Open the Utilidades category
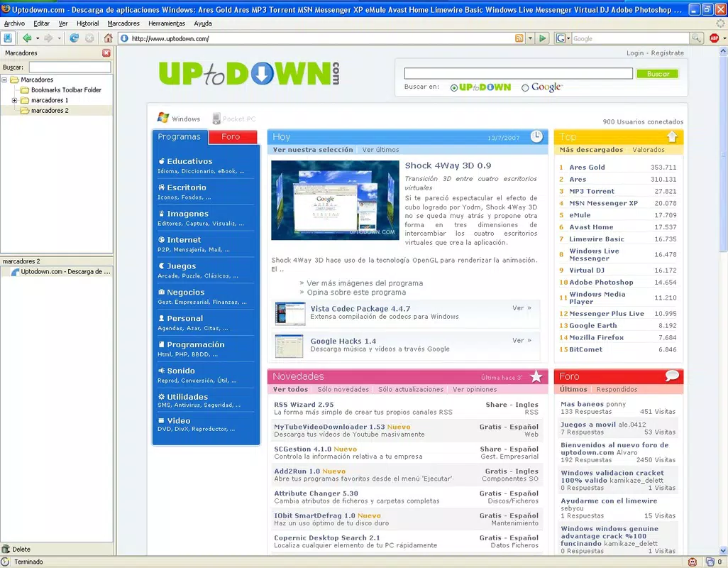 (x=187, y=397)
